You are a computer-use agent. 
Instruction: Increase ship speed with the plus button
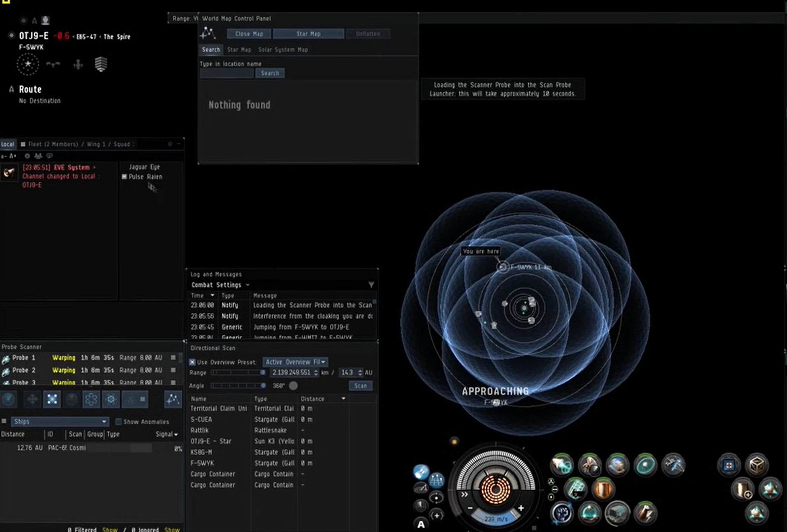(521, 508)
